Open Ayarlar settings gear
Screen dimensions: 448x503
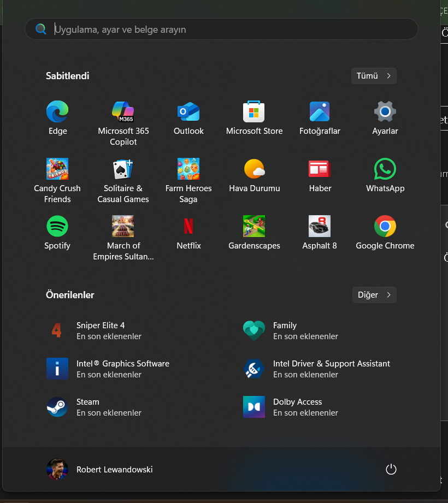click(x=385, y=117)
